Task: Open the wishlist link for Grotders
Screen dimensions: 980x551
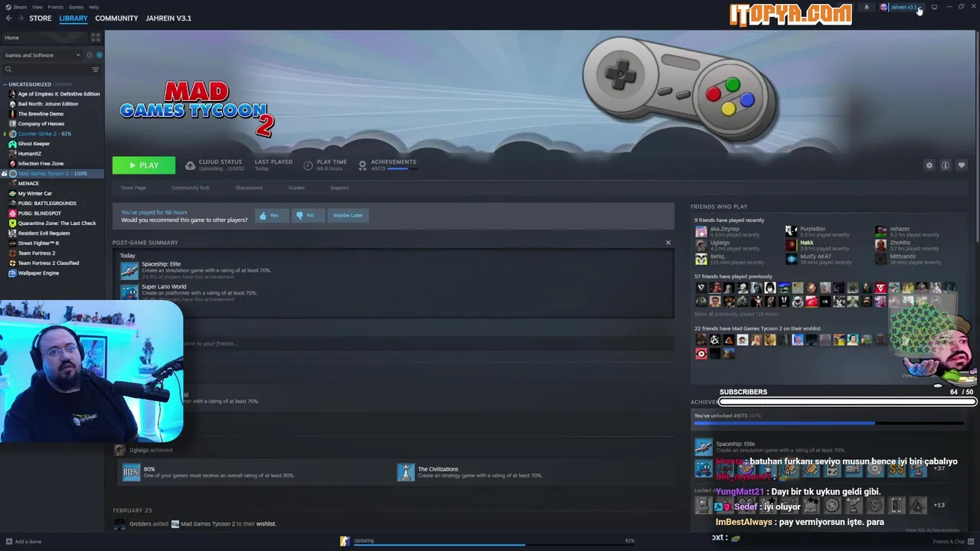Action: [266, 524]
